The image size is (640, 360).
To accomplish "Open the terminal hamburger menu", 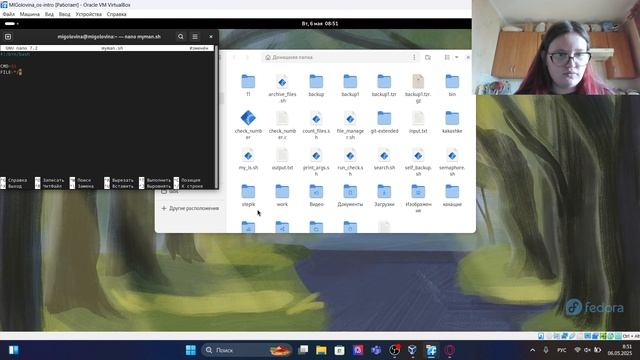I will coord(195,37).
